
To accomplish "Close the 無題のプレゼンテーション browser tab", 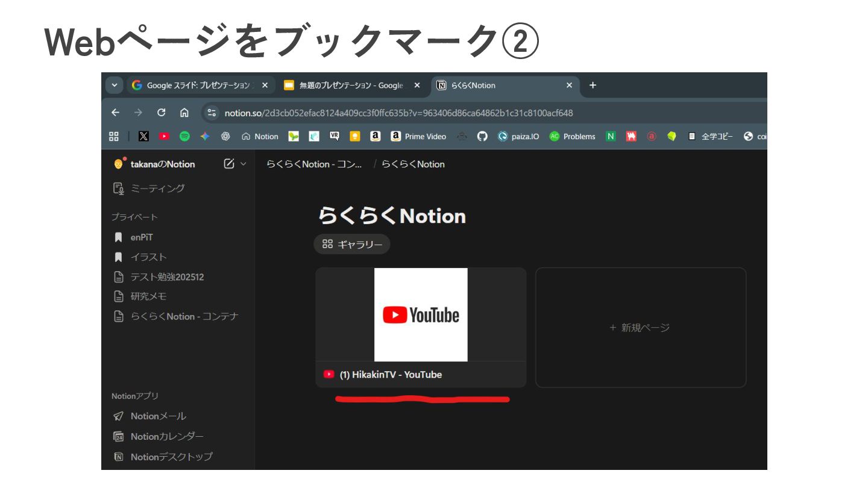I will click(x=417, y=86).
